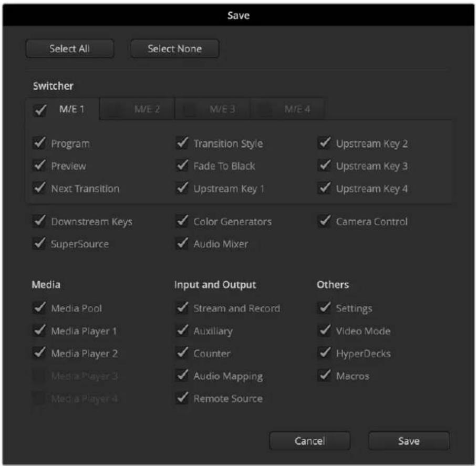Toggle the SuperSource checkbox
This screenshot has width=476, height=466.
(39, 243)
